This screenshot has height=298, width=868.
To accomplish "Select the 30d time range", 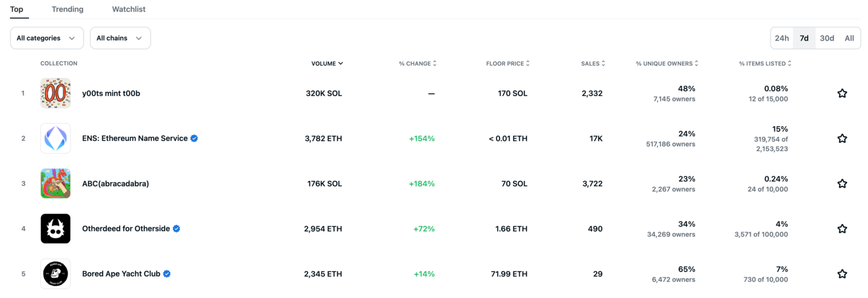I will pyautogui.click(x=827, y=38).
